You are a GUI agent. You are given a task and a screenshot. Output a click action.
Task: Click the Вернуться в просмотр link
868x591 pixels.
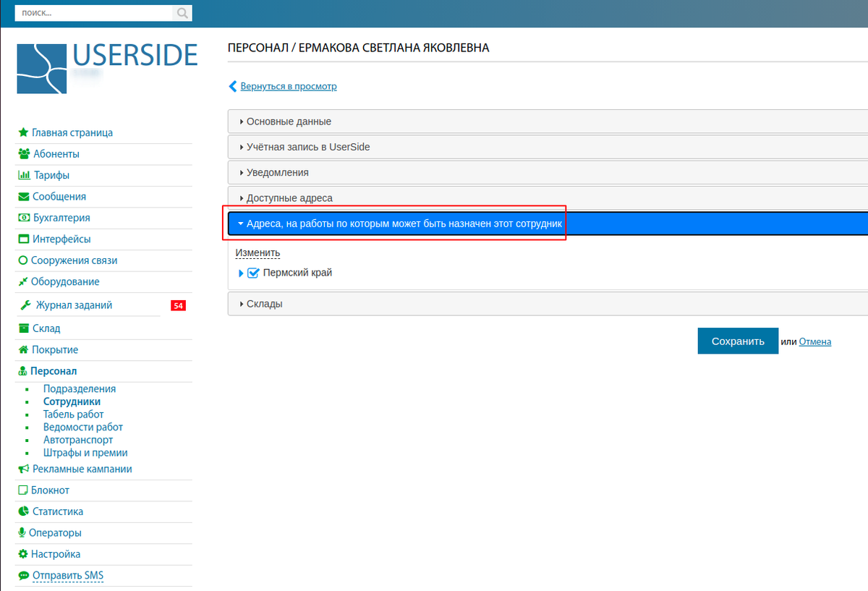tap(288, 86)
